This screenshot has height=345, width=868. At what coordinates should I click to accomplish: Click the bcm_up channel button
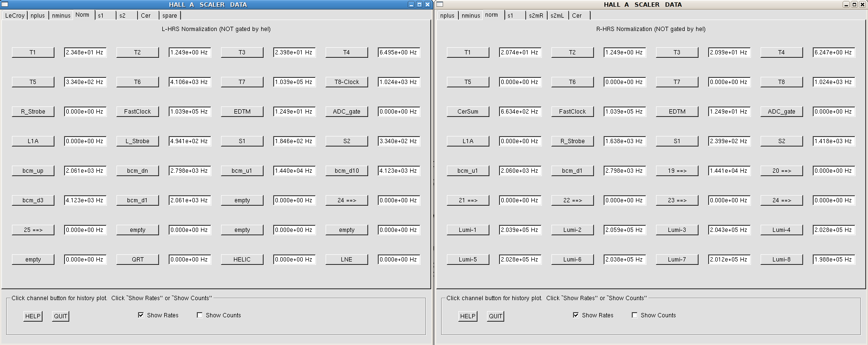click(33, 171)
